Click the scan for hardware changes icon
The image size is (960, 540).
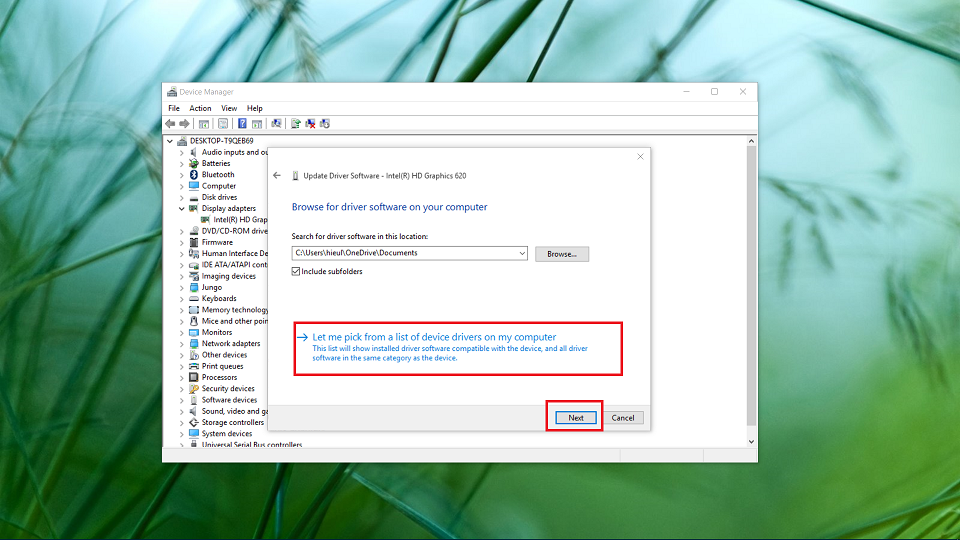click(276, 123)
